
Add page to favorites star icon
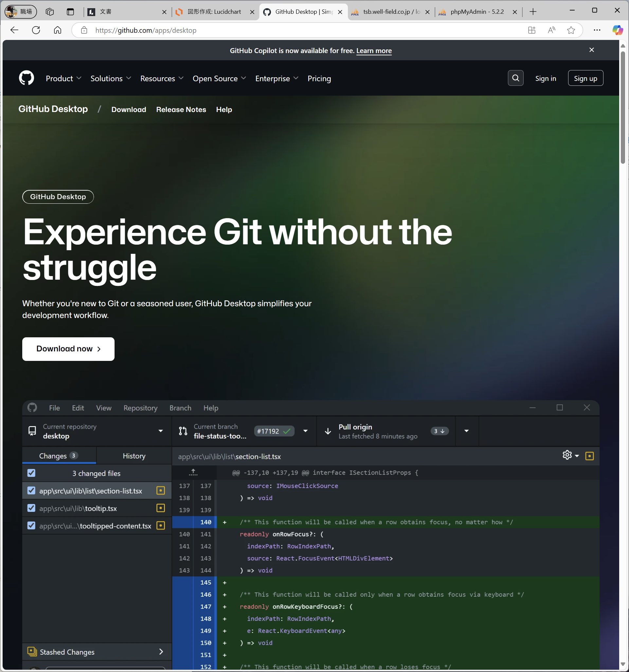tap(571, 30)
